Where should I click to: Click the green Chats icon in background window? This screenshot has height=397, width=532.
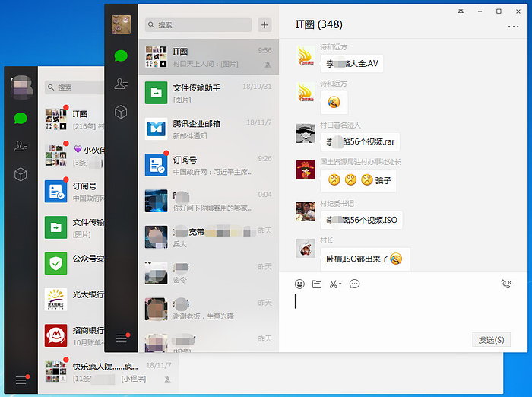pos(21,118)
